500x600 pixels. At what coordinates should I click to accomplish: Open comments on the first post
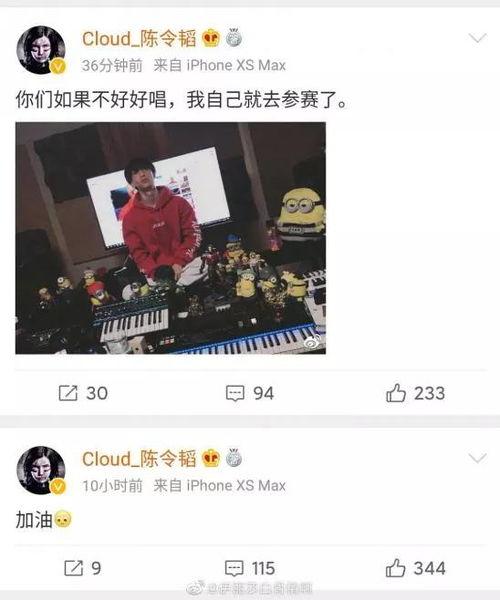click(235, 393)
